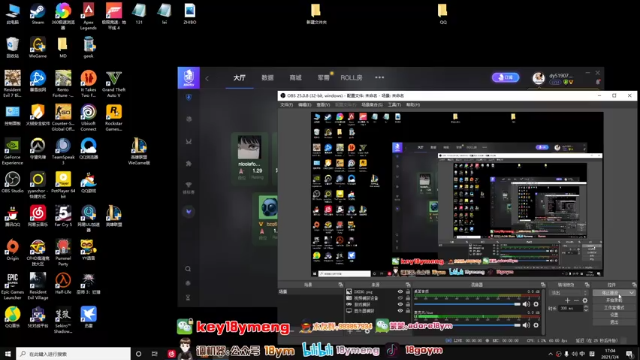This screenshot has width=640, height=360.
Task: Open the Pummel Party shortcut
Action: click(63, 253)
